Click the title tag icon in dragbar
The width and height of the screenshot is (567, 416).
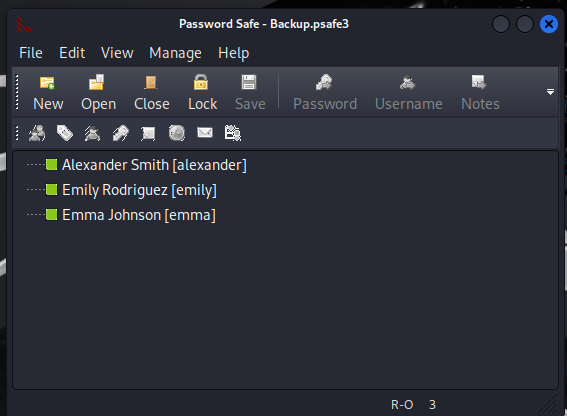(x=65, y=133)
